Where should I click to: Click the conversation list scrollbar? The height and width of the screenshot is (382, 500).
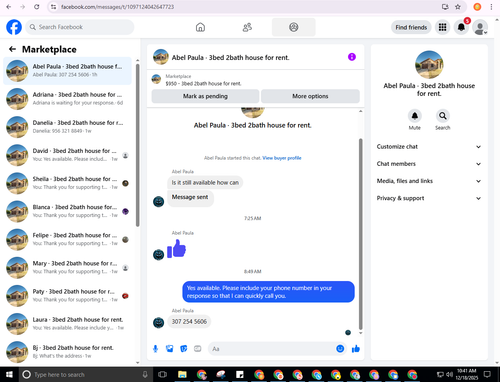(138, 145)
